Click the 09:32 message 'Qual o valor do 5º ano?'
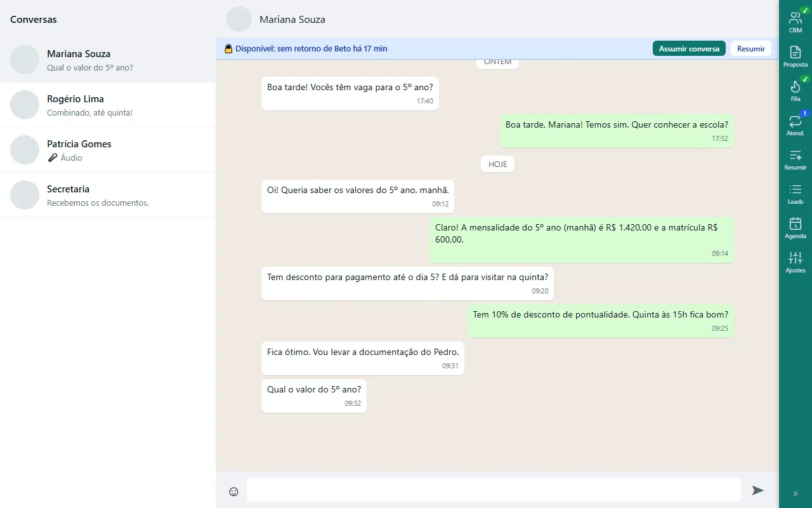 coord(314,396)
